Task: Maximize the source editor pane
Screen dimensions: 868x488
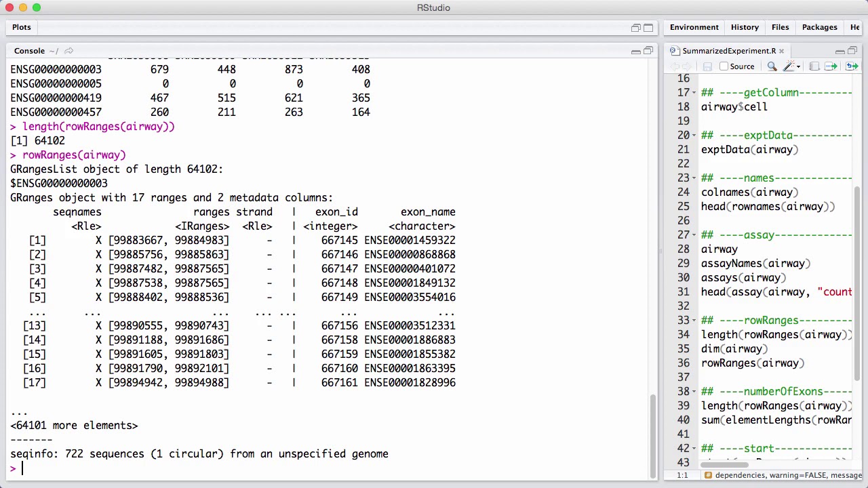Action: tap(852, 51)
